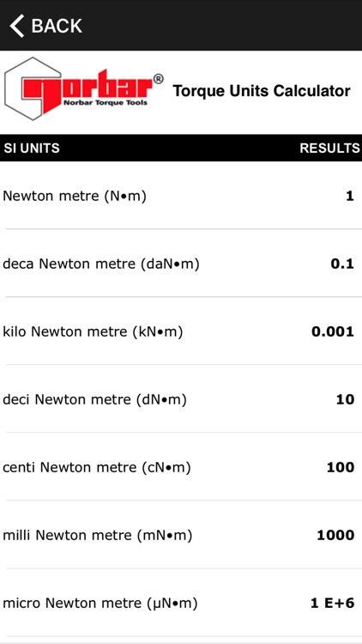The image size is (362, 644).
Task: Choose the deca Newton metre (daN•m) row
Action: point(181,264)
